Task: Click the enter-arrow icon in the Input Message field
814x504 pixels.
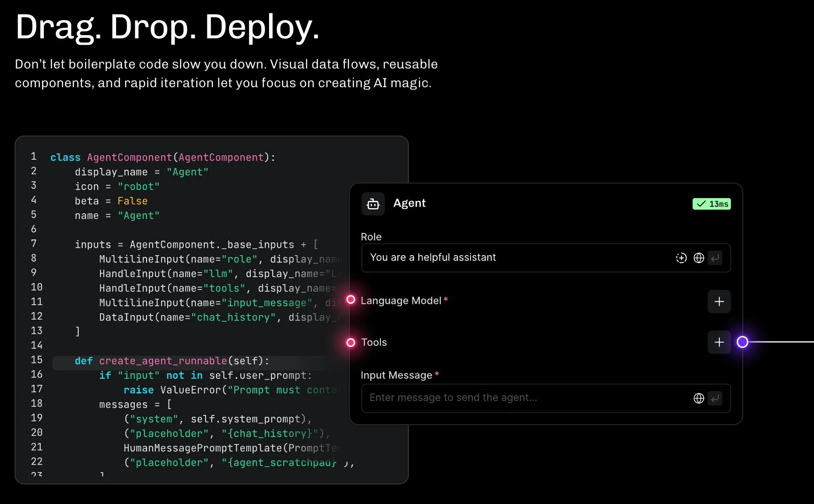Action: point(715,398)
